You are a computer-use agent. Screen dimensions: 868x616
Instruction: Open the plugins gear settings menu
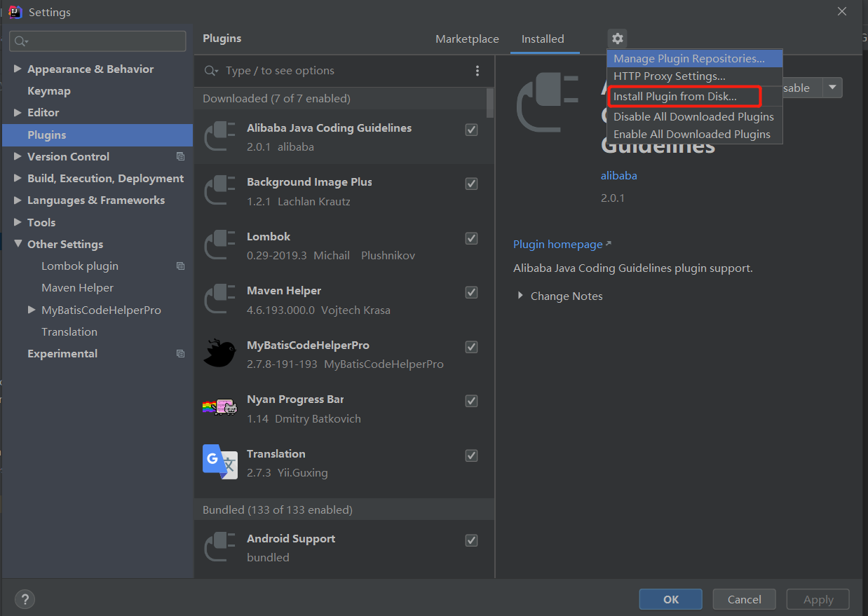616,39
